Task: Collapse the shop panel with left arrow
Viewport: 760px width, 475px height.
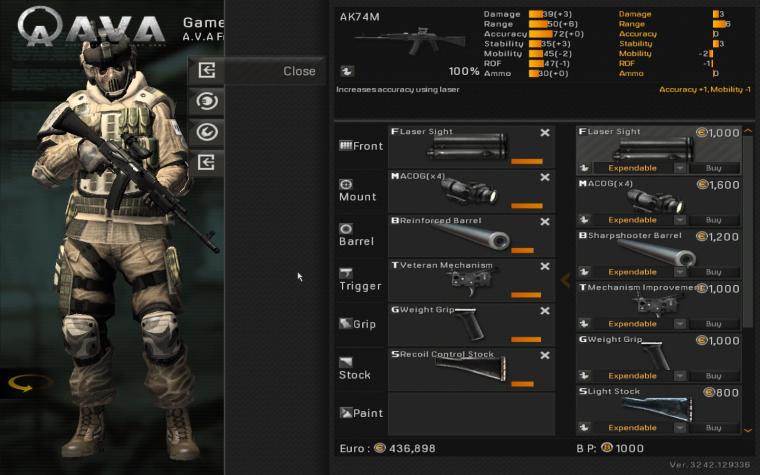Action: click(x=565, y=280)
